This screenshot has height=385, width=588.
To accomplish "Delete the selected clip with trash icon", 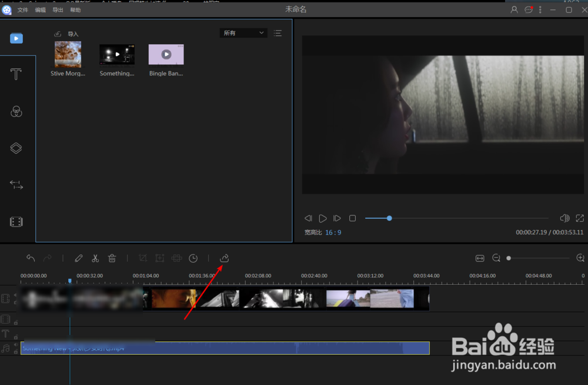I will (x=112, y=258).
